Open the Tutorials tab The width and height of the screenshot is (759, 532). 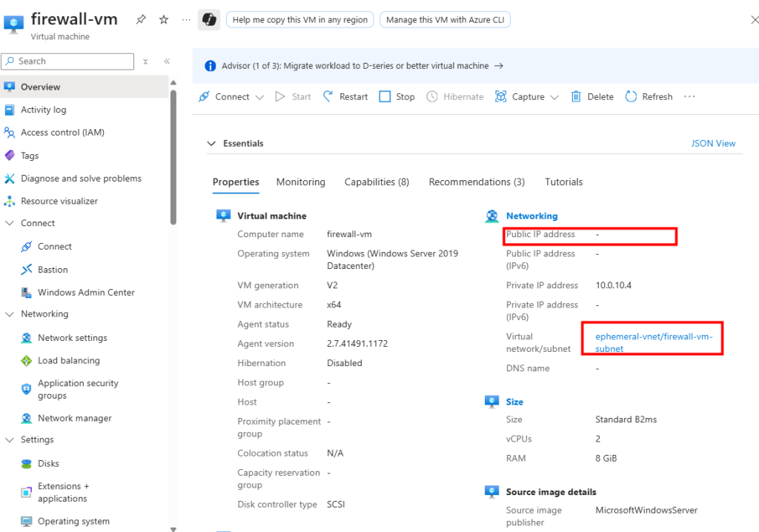pyautogui.click(x=563, y=182)
